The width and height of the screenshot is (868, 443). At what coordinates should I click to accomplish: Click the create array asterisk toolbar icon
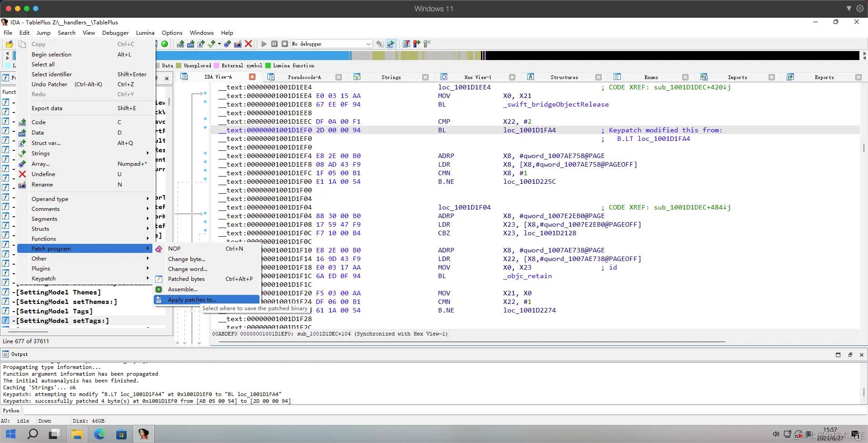click(x=227, y=44)
